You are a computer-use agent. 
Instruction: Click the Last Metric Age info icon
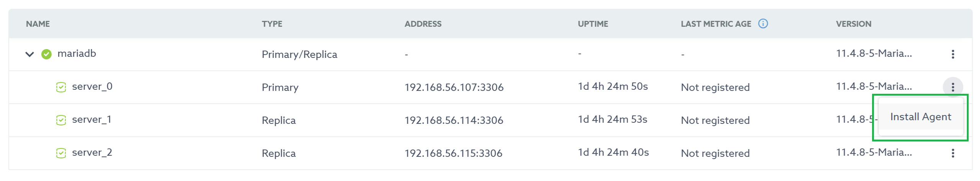763,24
